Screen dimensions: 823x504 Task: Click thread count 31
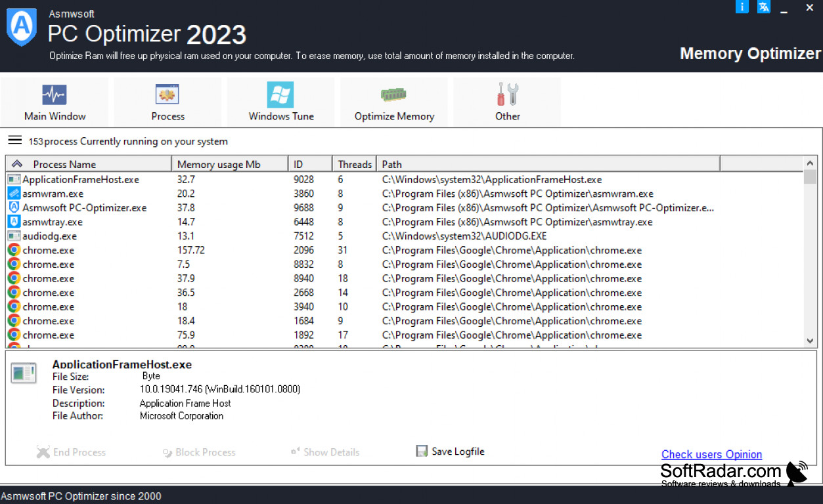pyautogui.click(x=343, y=250)
